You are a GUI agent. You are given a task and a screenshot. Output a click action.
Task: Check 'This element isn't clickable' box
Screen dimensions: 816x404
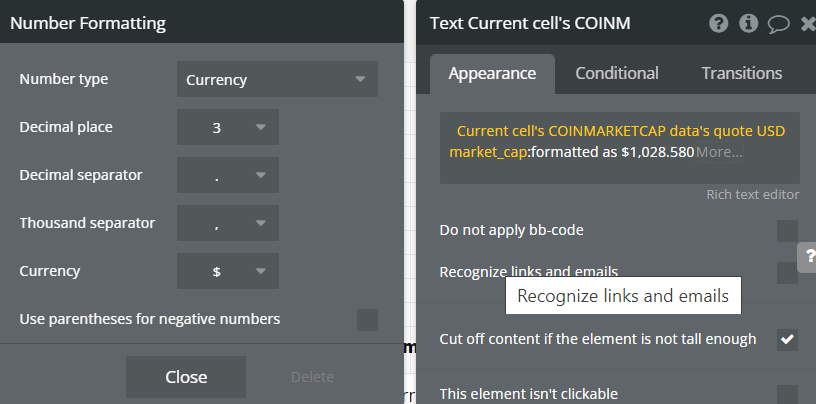788,394
